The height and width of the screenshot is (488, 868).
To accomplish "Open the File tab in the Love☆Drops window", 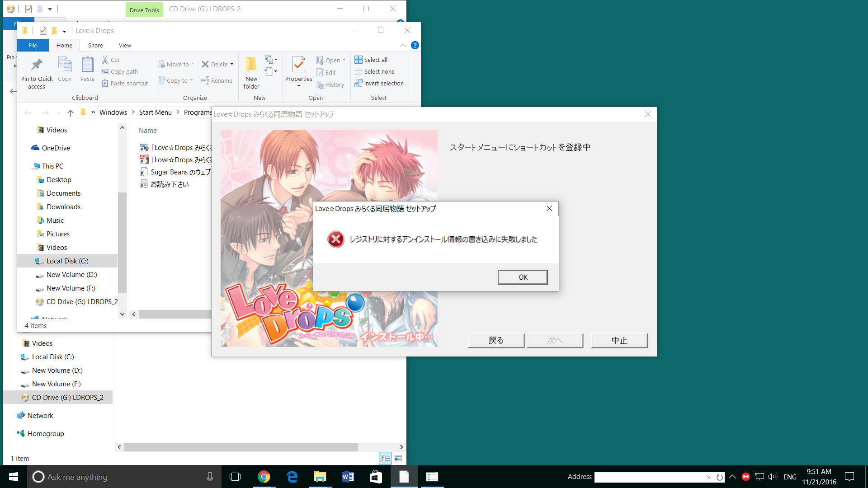I will point(33,45).
